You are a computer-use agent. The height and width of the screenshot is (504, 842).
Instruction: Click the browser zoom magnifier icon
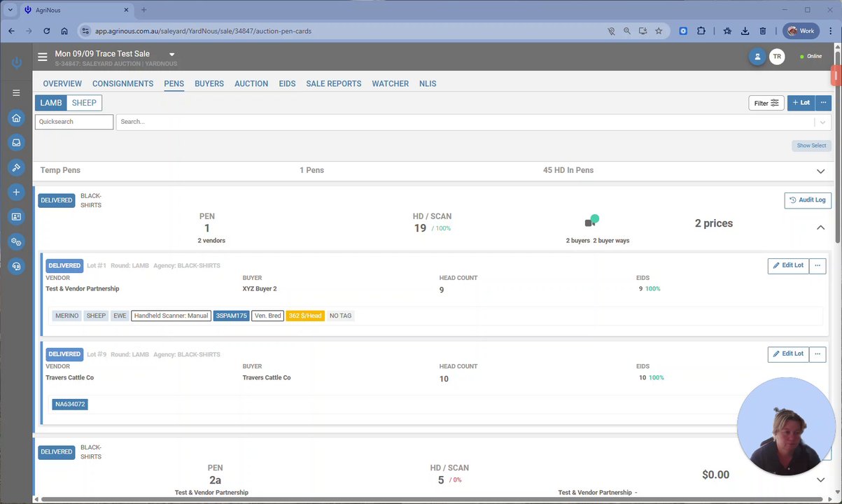[x=626, y=31]
